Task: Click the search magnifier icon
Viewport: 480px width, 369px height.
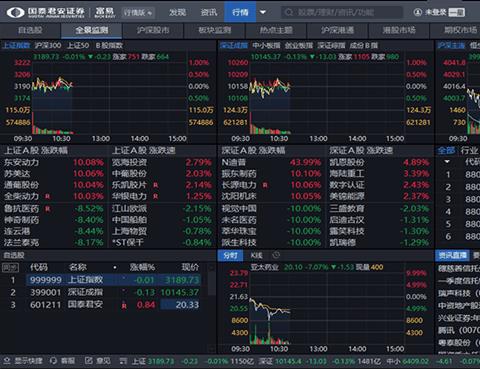Action: click(289, 12)
